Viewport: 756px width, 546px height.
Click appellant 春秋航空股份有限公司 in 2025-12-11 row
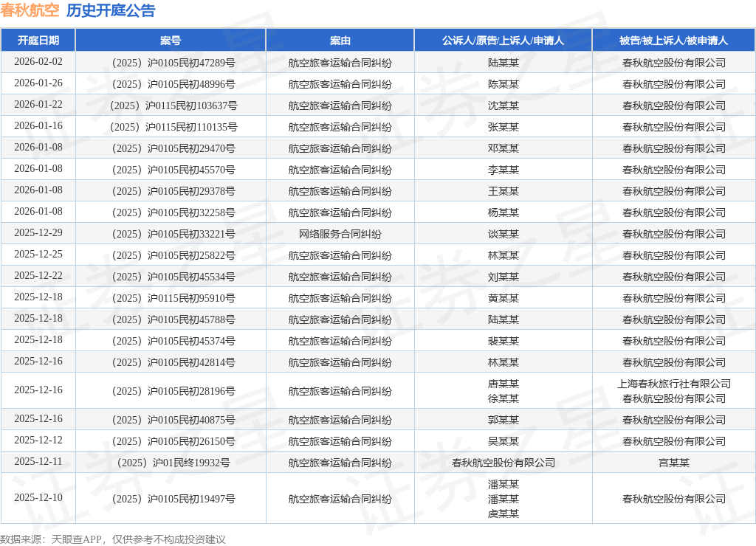click(x=503, y=463)
